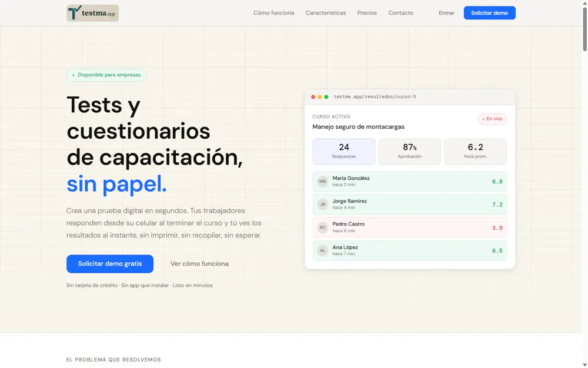Click the scrollbar up arrow
The width and height of the screenshot is (588, 368).
[584, 3]
